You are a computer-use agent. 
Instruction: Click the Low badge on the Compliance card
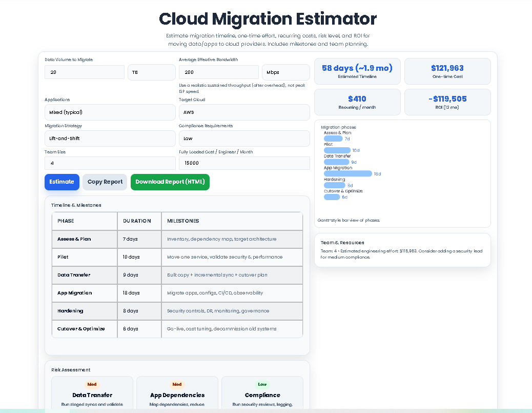[262, 384]
